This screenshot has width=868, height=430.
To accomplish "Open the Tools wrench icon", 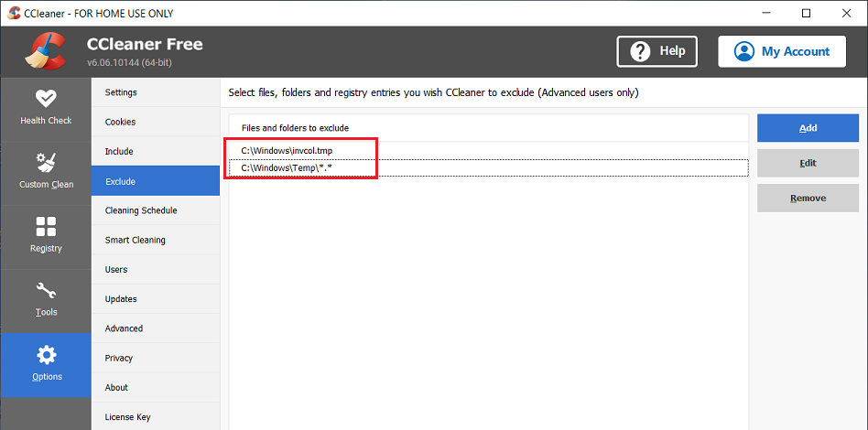I will [46, 292].
